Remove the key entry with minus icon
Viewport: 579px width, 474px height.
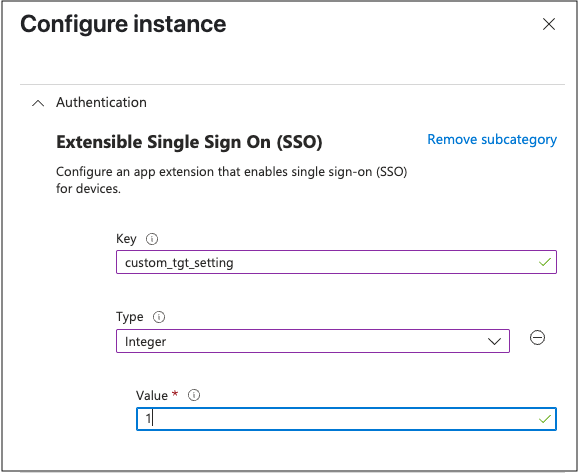point(537,337)
